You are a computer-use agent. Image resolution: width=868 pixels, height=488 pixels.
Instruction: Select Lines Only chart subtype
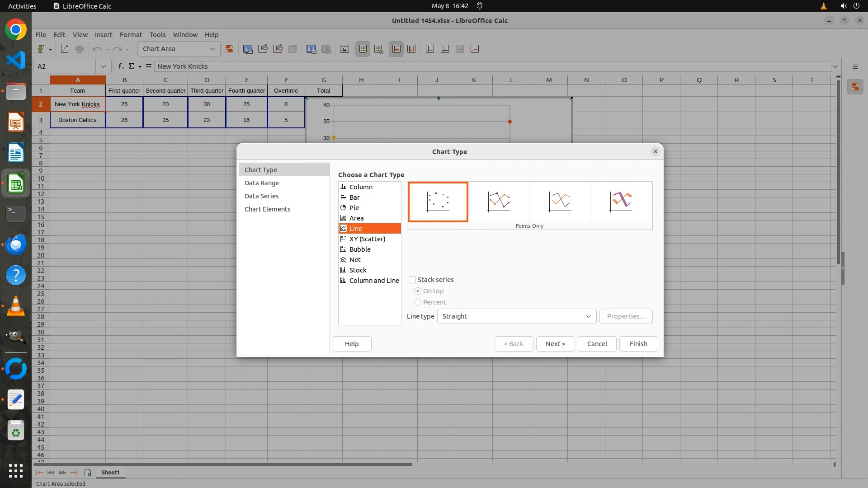point(560,202)
